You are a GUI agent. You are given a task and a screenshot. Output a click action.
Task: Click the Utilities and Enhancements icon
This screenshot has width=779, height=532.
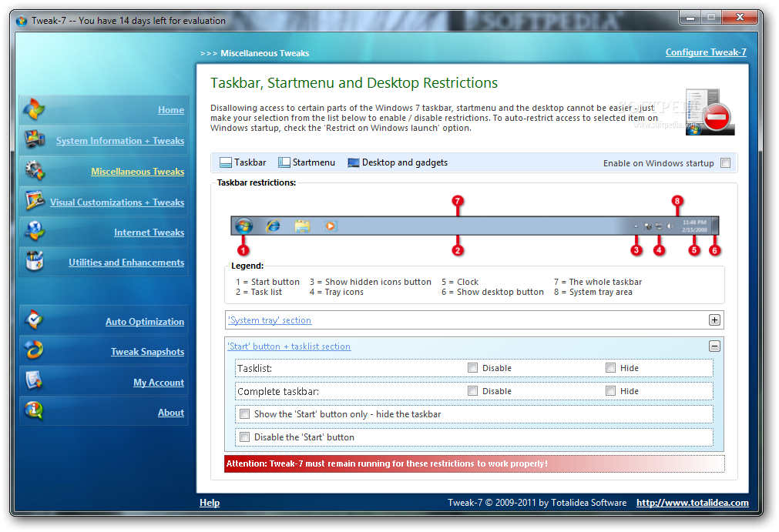click(34, 261)
